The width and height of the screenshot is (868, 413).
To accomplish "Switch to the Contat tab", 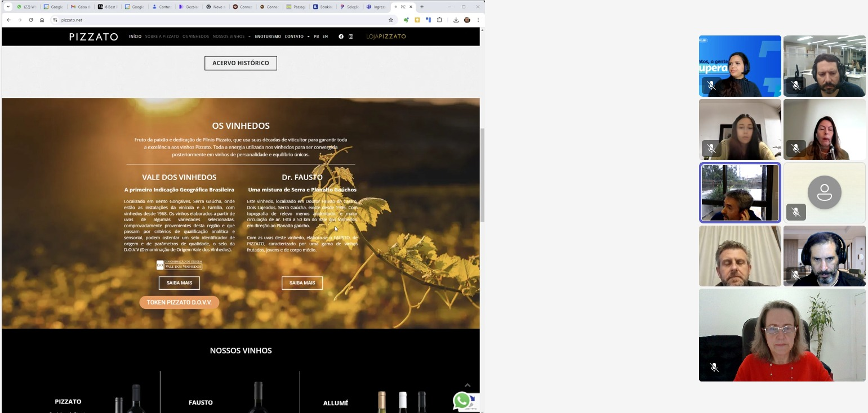I will [162, 7].
